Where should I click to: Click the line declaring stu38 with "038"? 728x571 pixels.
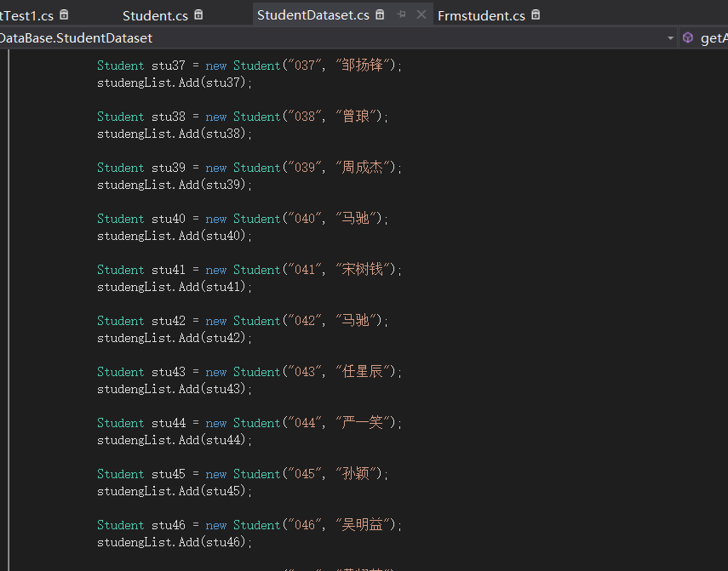pos(243,117)
